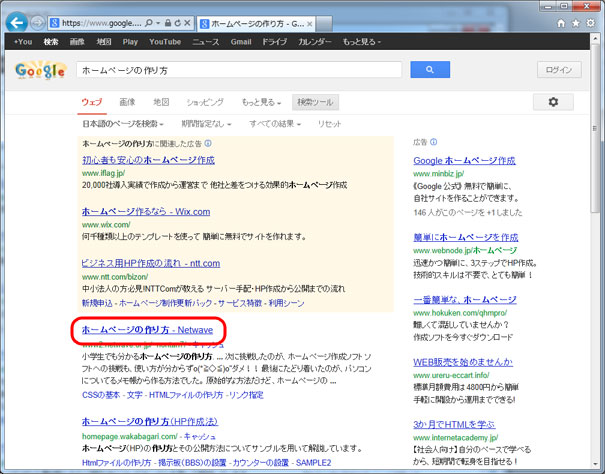
Task: Click the Google doodle logo
Action: click(41, 70)
